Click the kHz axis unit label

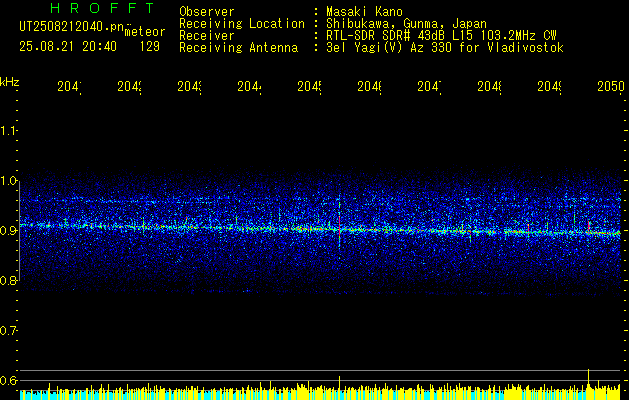(10, 81)
